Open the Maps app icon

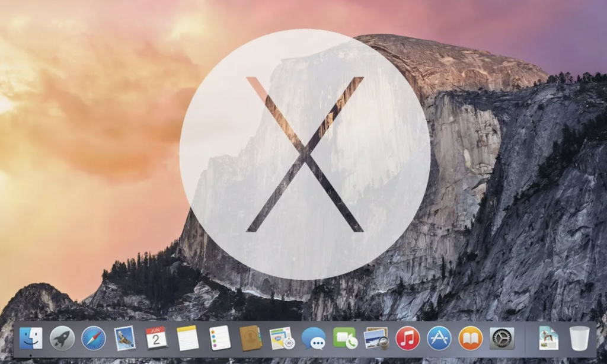pyautogui.click(x=282, y=338)
